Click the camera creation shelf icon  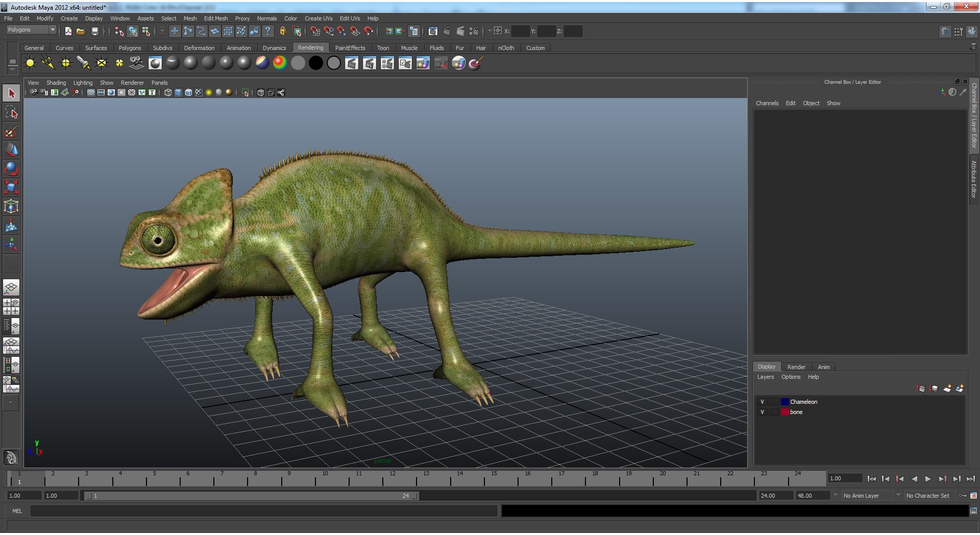tap(137, 63)
